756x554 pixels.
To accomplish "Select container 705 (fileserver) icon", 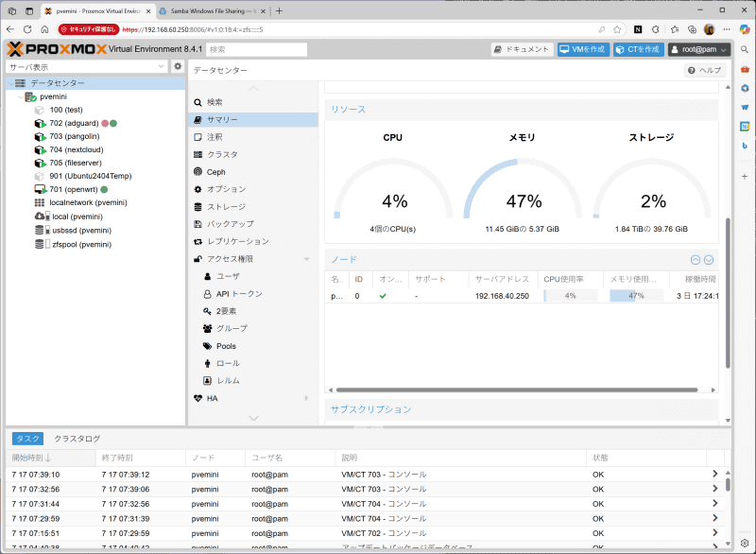I will click(40, 164).
